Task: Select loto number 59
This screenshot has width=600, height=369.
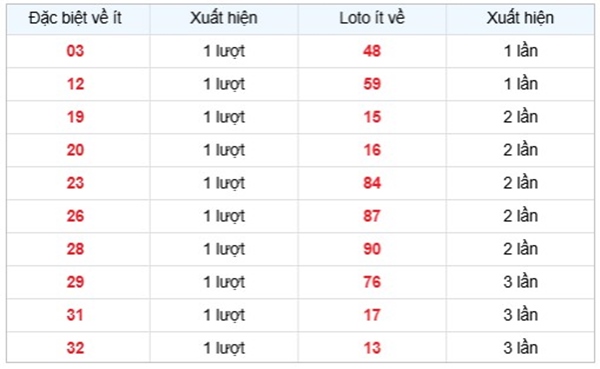Action: click(372, 84)
